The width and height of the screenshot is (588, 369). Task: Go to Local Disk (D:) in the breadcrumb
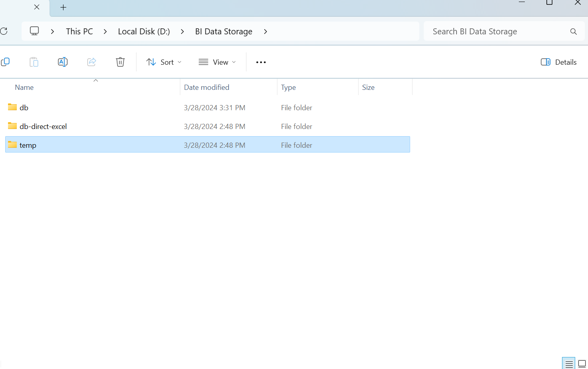pyautogui.click(x=144, y=31)
